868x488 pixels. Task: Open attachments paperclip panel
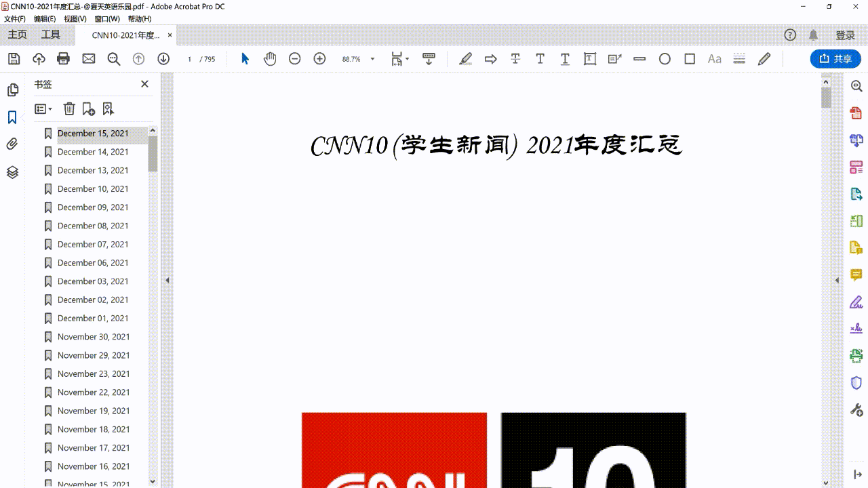(x=12, y=144)
